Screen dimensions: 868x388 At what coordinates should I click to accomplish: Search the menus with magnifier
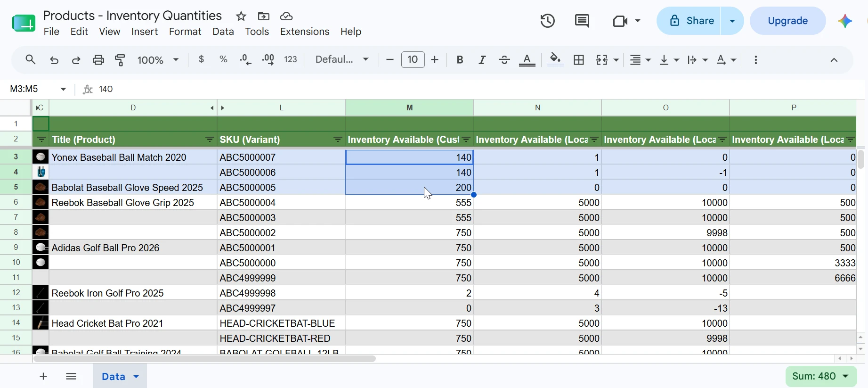[31, 60]
